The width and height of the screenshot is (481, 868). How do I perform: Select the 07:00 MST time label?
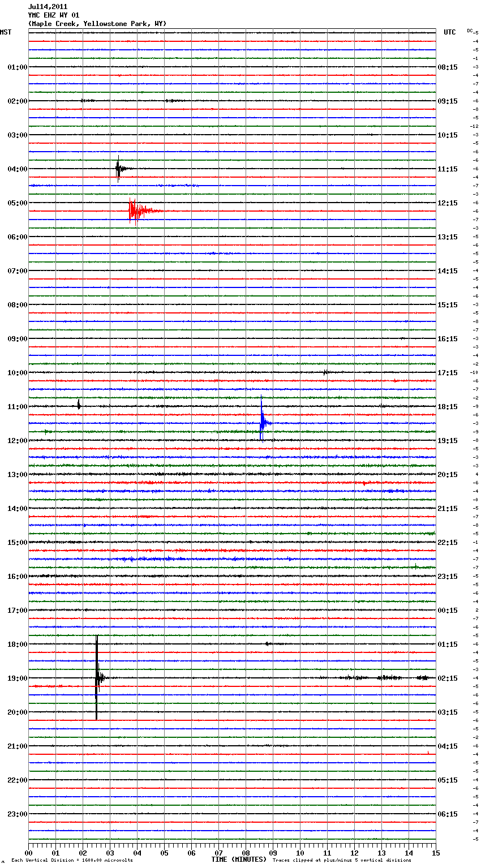[18, 271]
